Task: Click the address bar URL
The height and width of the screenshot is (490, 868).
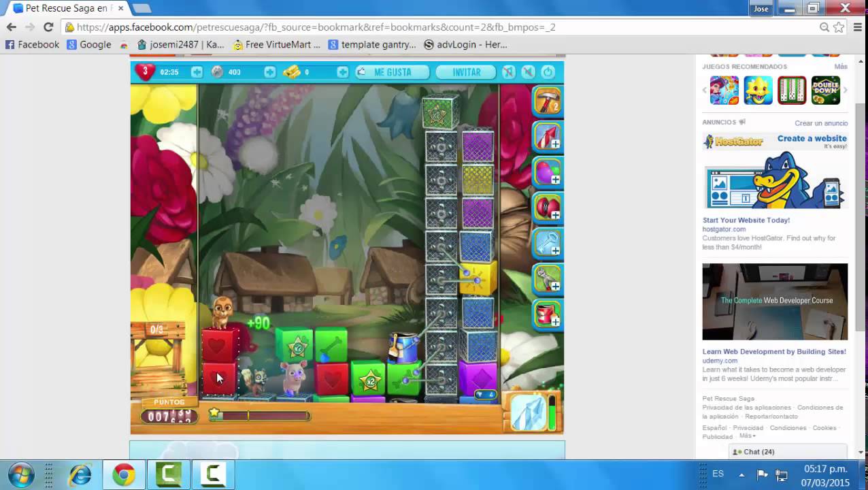Action: 316,27
